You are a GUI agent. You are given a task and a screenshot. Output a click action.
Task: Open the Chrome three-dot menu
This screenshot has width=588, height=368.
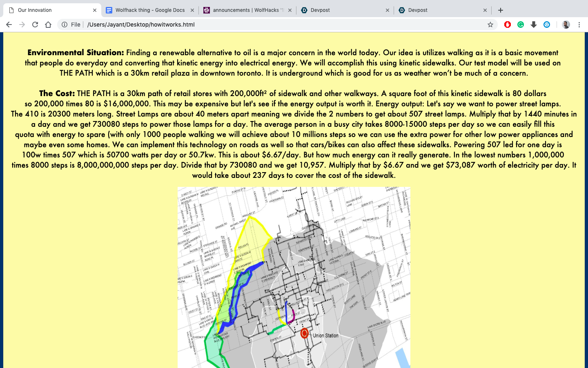tap(579, 25)
